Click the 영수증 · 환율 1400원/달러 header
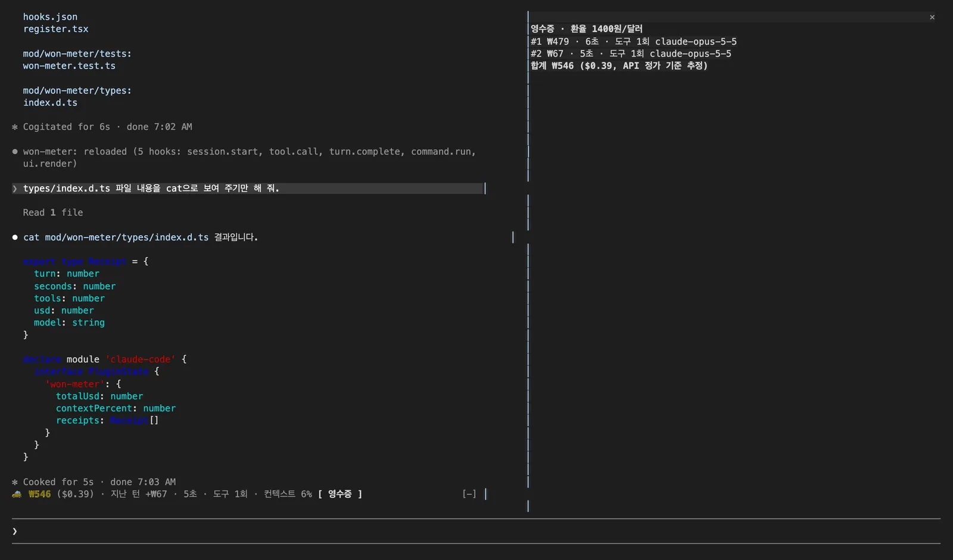 click(x=587, y=29)
